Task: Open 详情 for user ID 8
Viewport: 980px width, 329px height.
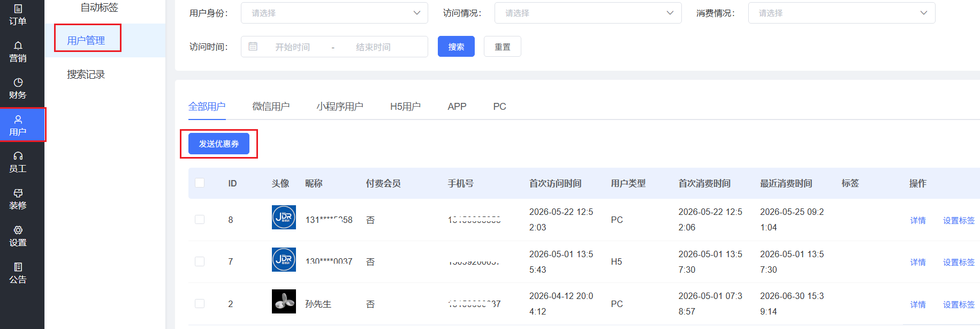Action: point(918,220)
